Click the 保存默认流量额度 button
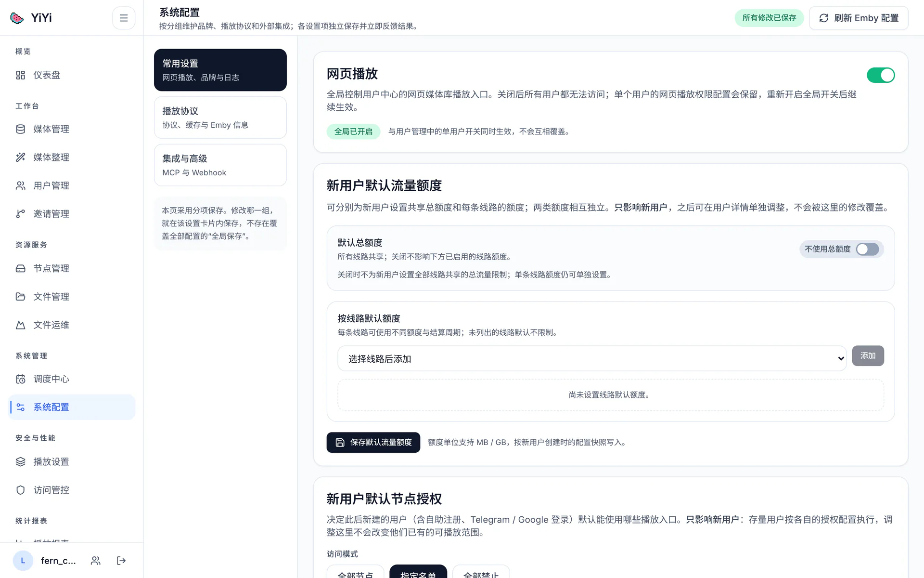The image size is (924, 578). tap(373, 442)
